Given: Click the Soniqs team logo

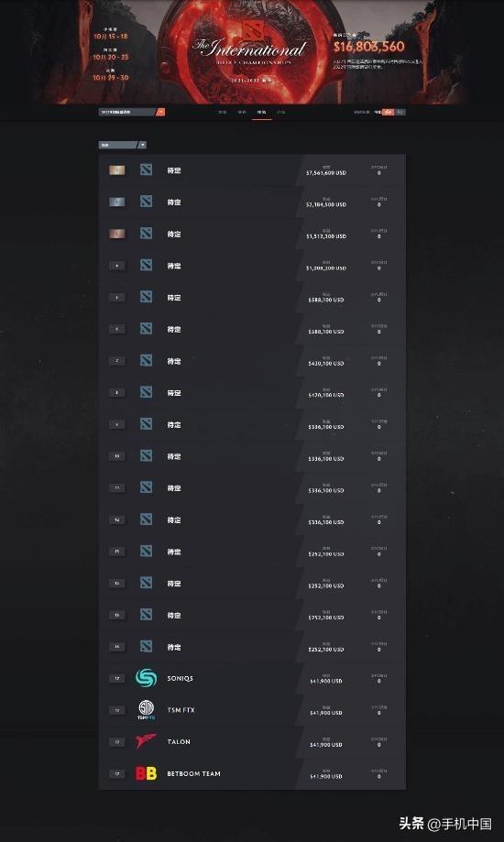Looking at the screenshot, I should 146,678.
